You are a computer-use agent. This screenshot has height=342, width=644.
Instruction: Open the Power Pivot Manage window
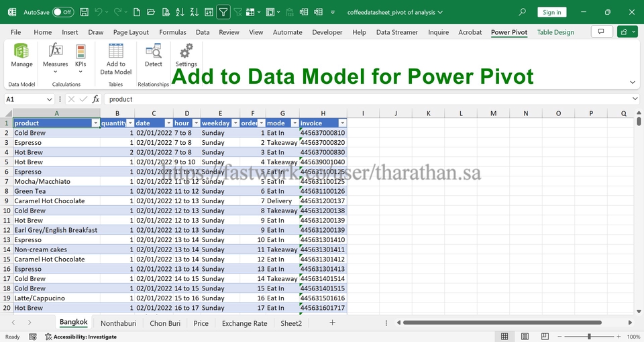(21, 55)
